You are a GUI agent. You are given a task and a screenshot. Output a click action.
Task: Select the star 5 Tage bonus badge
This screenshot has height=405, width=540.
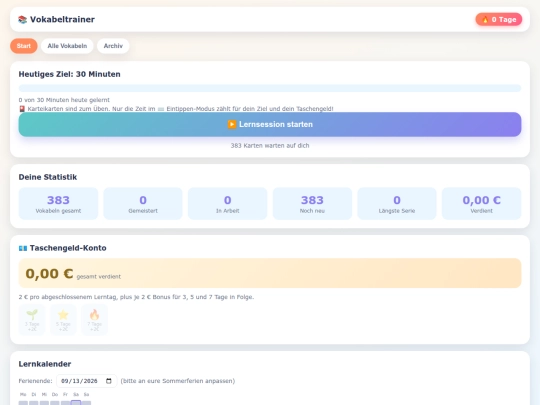click(63, 320)
